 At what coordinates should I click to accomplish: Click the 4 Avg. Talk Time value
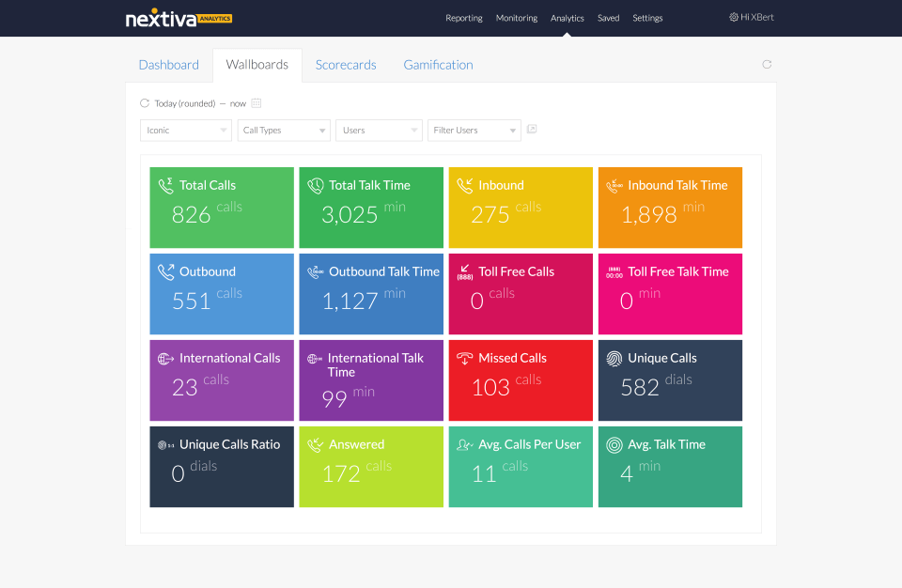(x=627, y=473)
